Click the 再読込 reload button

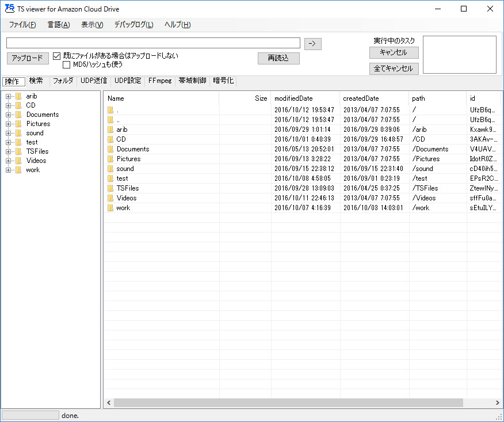click(x=278, y=58)
